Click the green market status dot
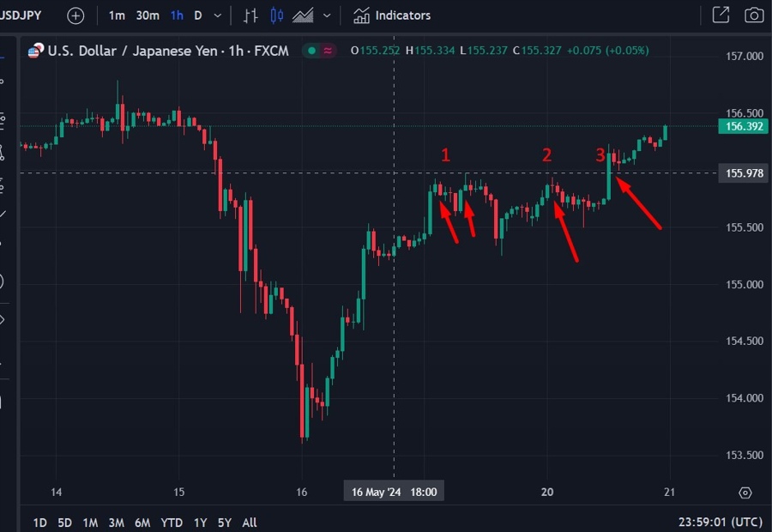Image resolution: width=772 pixels, height=532 pixels. tap(311, 51)
